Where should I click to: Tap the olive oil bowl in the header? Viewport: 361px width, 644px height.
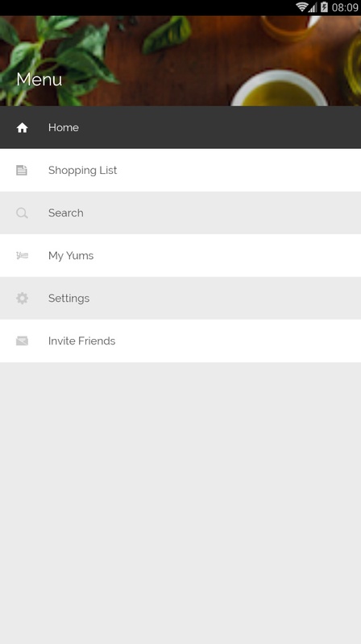(280, 89)
